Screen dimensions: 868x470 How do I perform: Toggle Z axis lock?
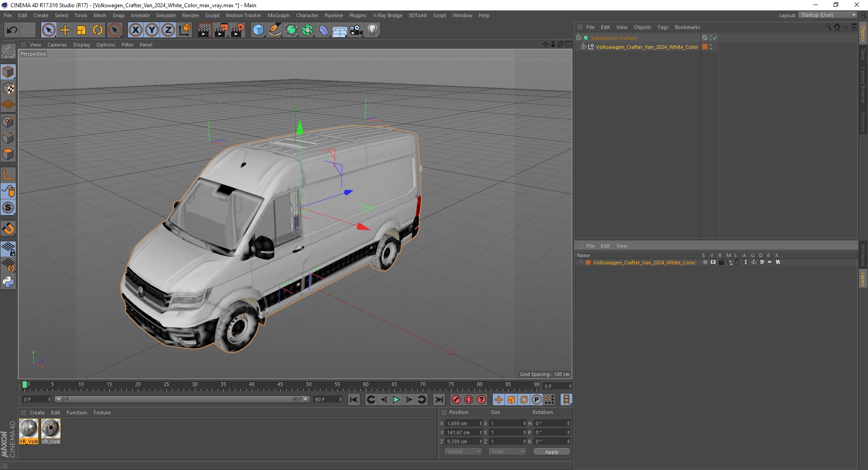pyautogui.click(x=168, y=30)
